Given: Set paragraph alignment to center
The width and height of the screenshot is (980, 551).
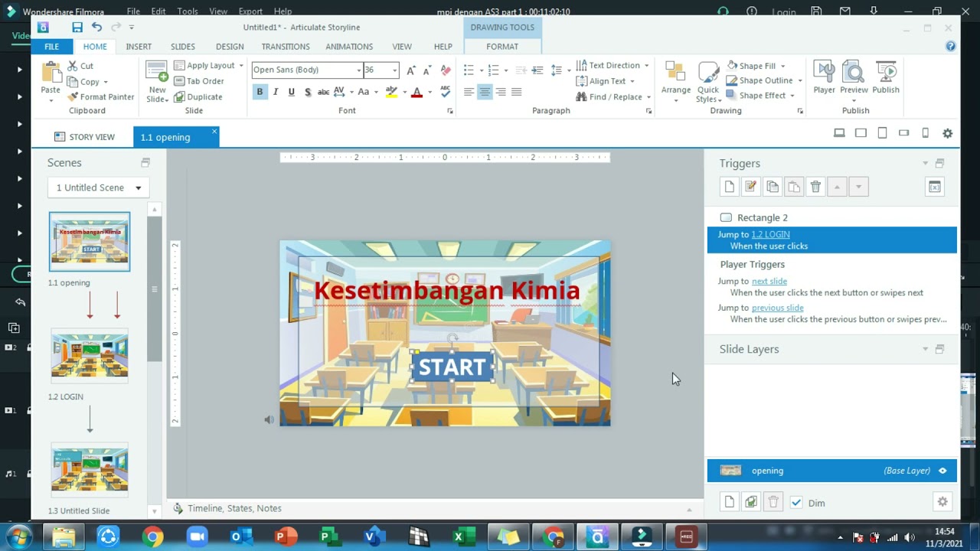Looking at the screenshot, I should (485, 92).
